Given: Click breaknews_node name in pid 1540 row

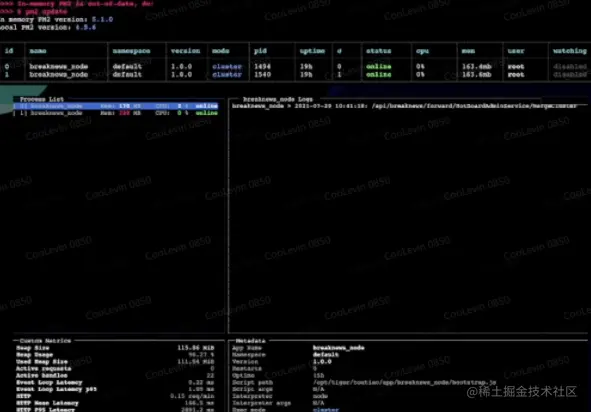Looking at the screenshot, I should 59,75.
